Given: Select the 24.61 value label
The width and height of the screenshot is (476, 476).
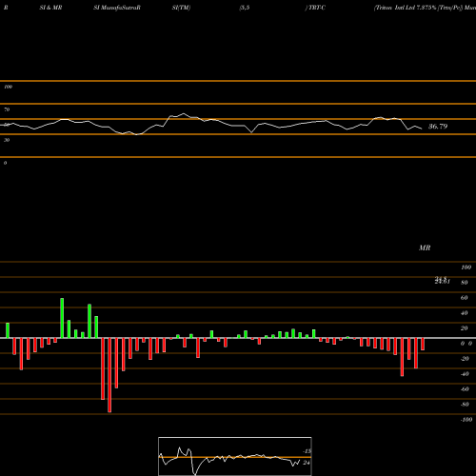Looking at the screenshot, I should coord(443,281).
